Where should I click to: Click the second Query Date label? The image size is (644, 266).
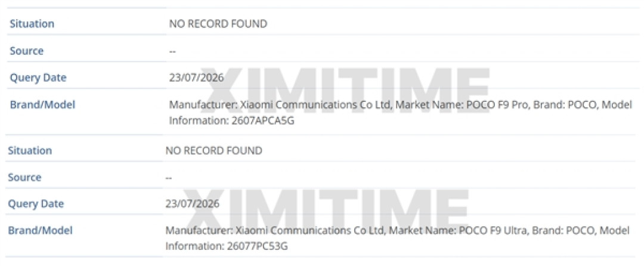(36, 203)
